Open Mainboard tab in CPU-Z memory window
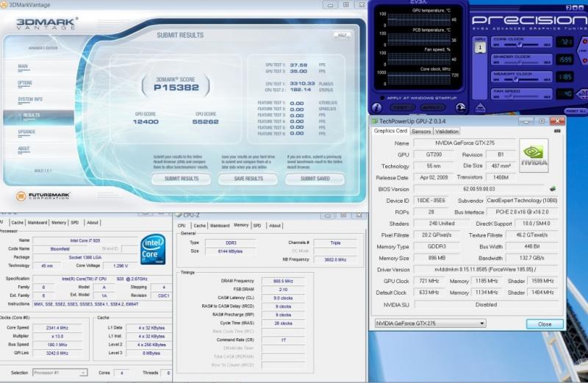This screenshot has width=588, height=383. [x=219, y=226]
